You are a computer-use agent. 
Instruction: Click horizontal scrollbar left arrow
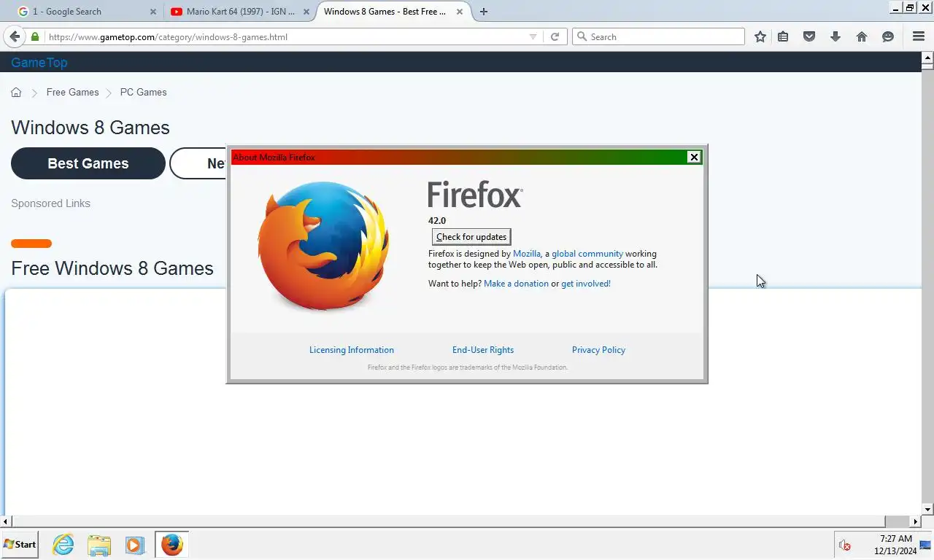[x=6, y=521]
